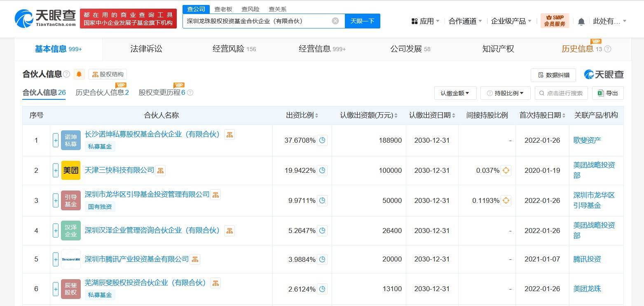Open the 应用 dropdown menu
Viewport: 644px width, 306px height.
[426, 21]
